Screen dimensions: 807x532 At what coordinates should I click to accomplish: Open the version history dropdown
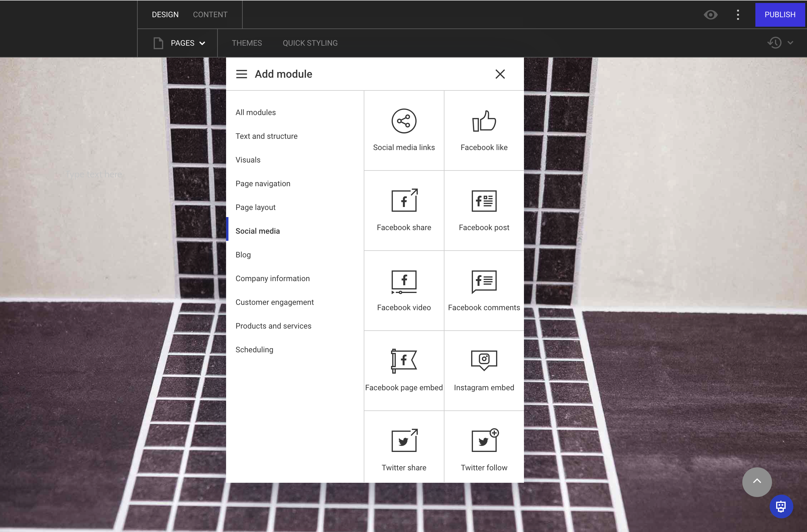click(779, 43)
